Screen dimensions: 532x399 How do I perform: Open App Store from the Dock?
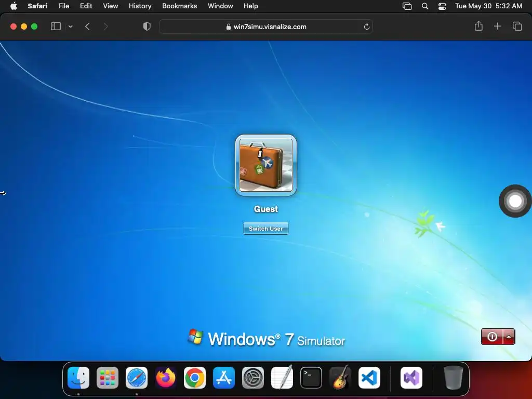pos(224,378)
